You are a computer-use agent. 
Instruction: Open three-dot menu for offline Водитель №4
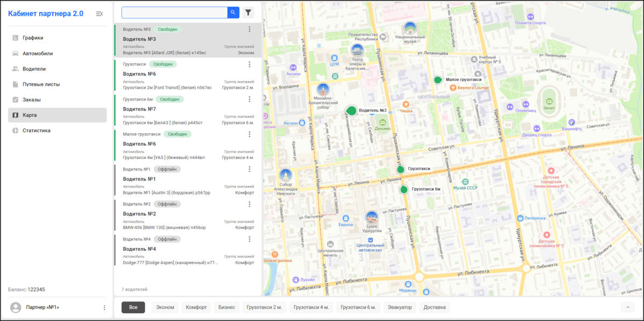tap(250, 239)
